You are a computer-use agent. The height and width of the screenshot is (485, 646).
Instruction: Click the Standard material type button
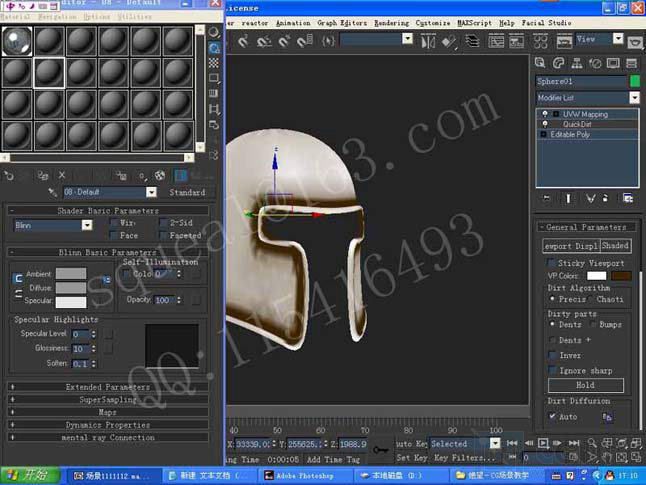coord(187,192)
